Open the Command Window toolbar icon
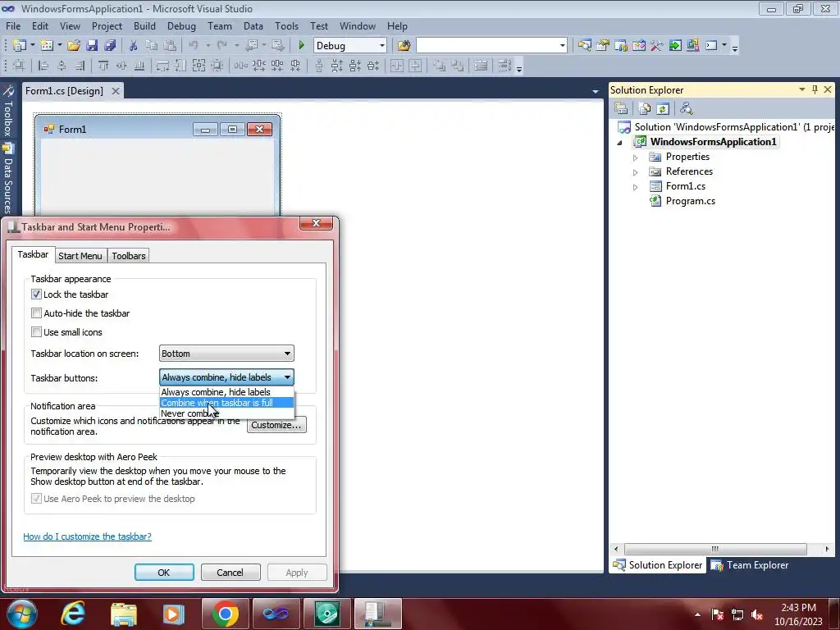This screenshot has height=630, width=840. click(711, 46)
